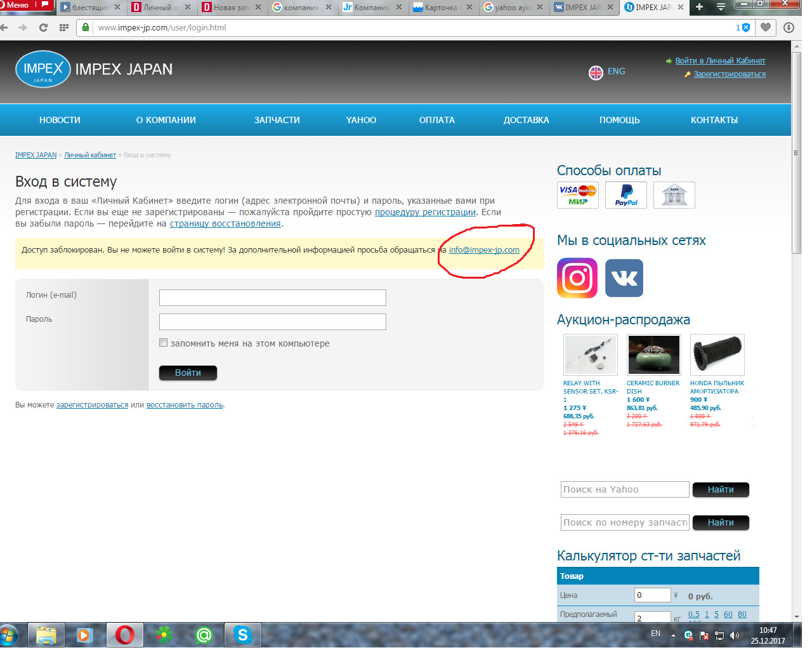Click the 'Поиск на Yahoo' search field
This screenshot has width=812, height=650.
point(625,489)
